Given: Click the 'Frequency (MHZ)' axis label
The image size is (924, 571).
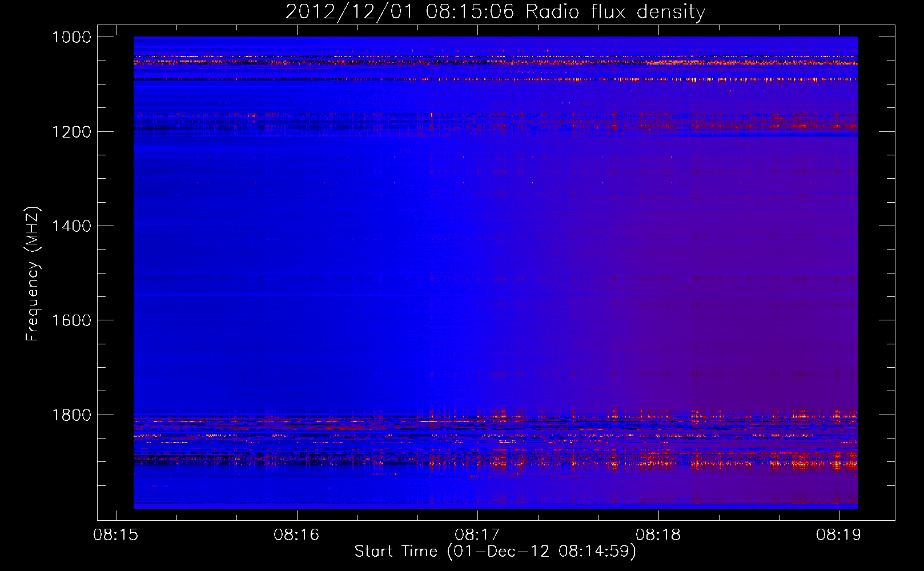Looking at the screenshot, I should point(33,274).
